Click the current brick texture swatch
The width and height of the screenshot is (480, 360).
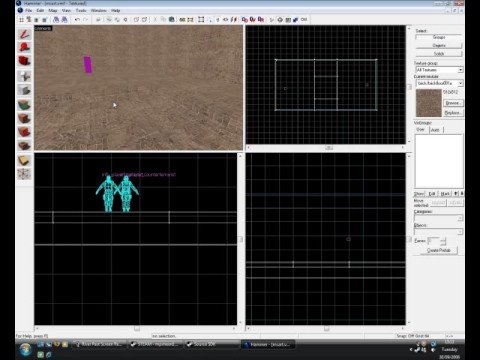click(x=429, y=103)
